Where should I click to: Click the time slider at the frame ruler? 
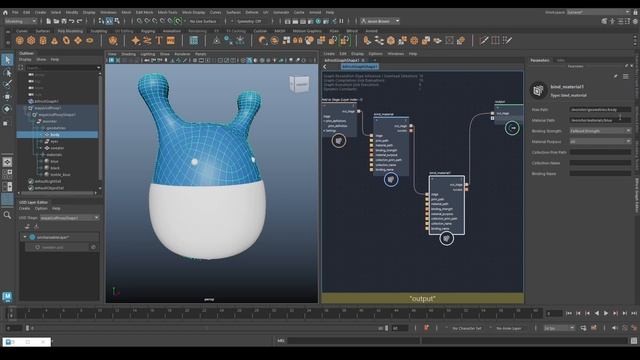276,313
